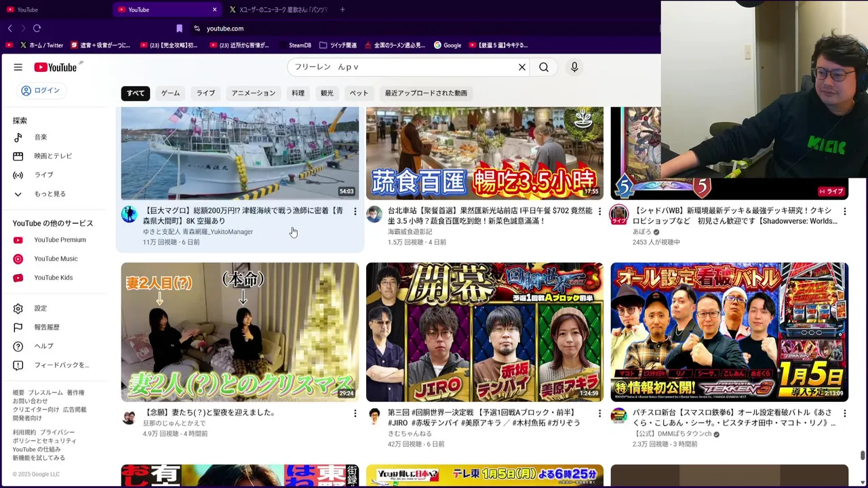Open options menu for 回胴世界一決定戦 video
Viewport: 868px width, 488px height.
(x=599, y=413)
